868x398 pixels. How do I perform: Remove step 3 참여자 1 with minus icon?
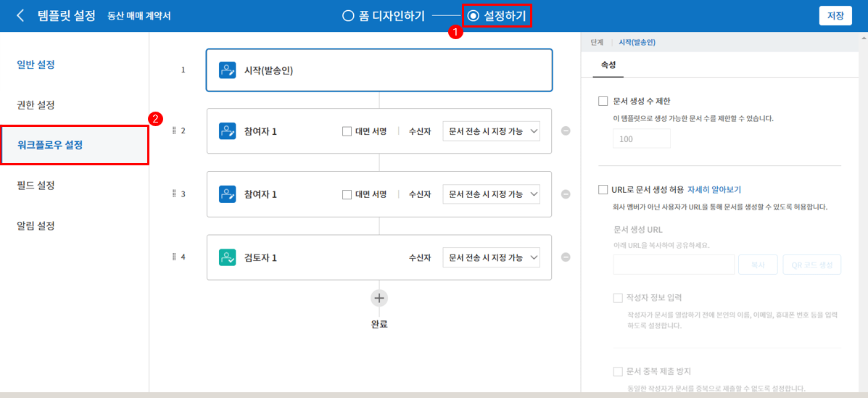(x=566, y=194)
